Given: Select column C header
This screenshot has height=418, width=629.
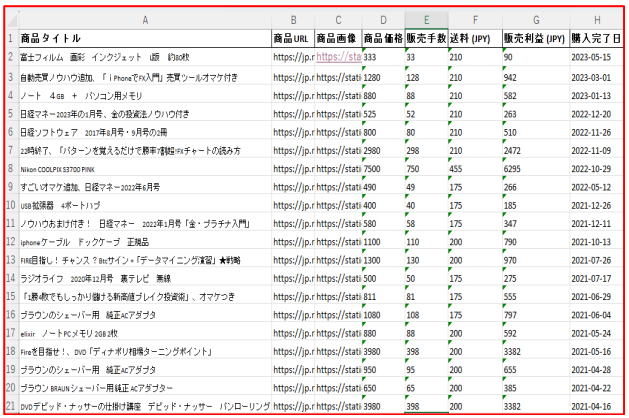Looking at the screenshot, I should (339, 20).
